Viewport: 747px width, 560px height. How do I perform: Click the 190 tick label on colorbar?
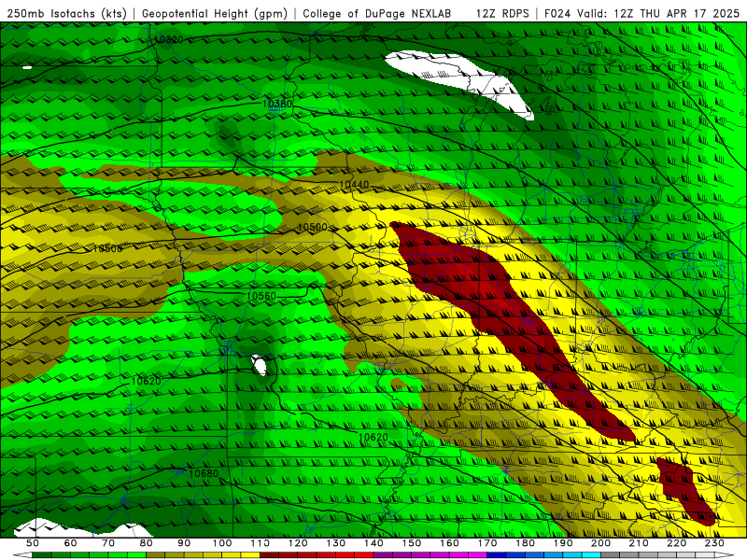563,543
